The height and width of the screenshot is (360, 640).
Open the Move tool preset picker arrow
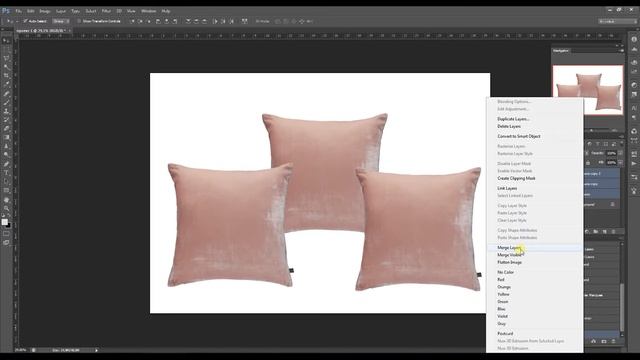[x=16, y=21]
